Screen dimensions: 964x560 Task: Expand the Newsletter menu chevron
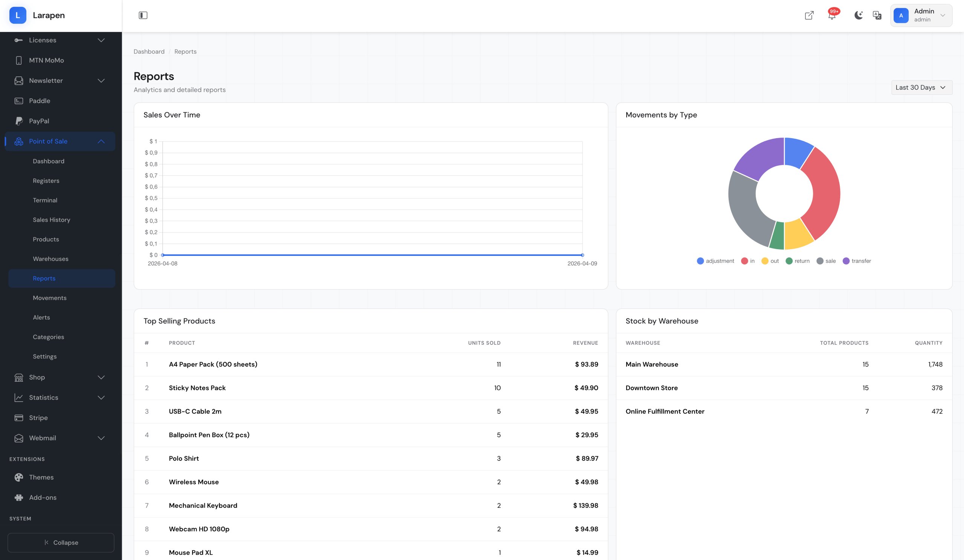pyautogui.click(x=101, y=81)
